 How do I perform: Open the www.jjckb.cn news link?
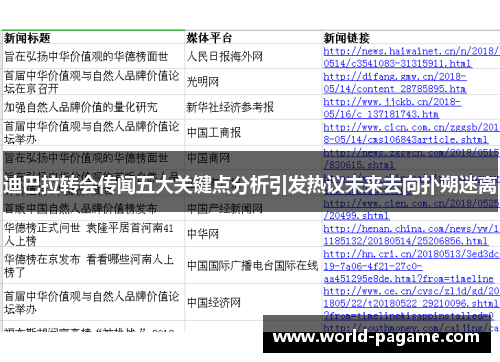pyautogui.click(x=392, y=108)
